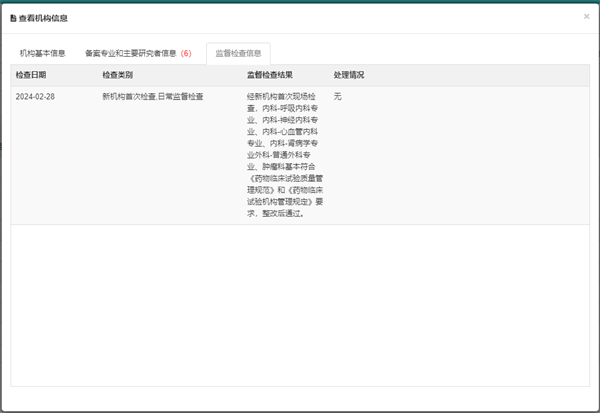The height and width of the screenshot is (413, 600).
Task: Click the 新机构首次检查,日常监督检查 cell
Action: click(x=153, y=96)
